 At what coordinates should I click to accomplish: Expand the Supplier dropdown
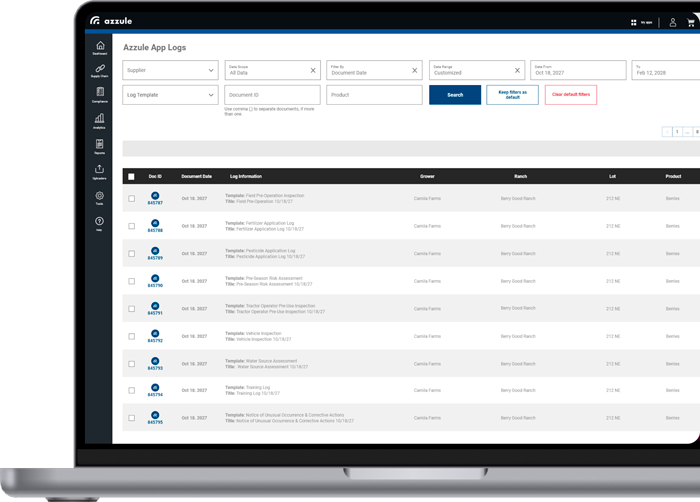pos(170,71)
